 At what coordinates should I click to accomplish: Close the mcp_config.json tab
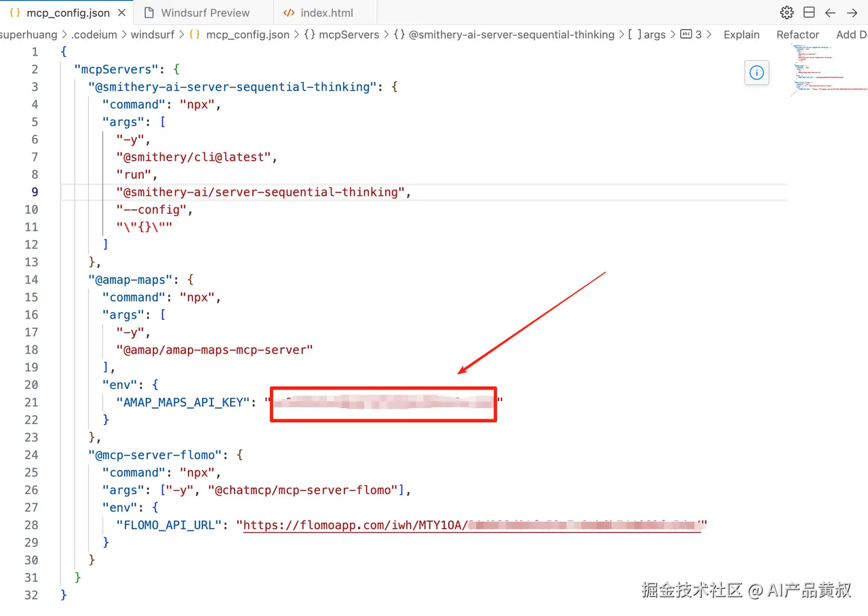pos(121,13)
